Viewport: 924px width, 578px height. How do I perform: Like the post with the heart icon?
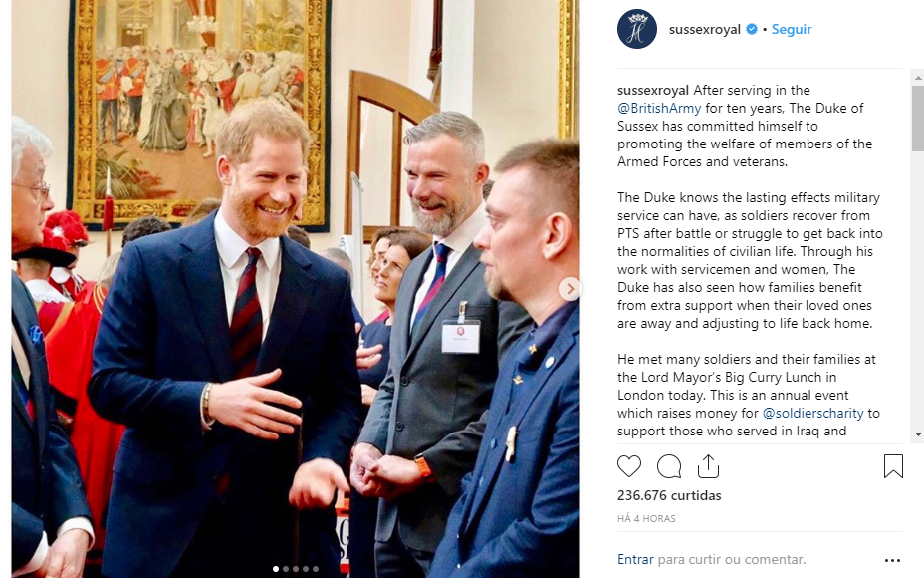tap(628, 466)
